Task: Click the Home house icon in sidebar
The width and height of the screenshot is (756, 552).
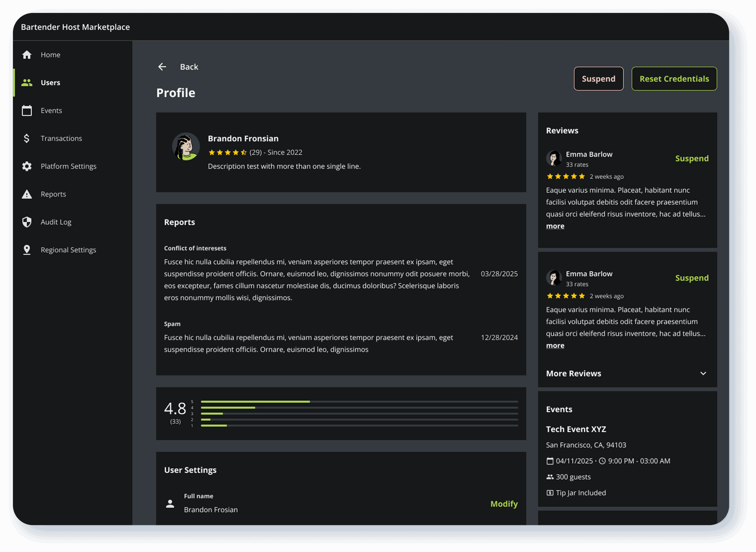Action: (27, 55)
